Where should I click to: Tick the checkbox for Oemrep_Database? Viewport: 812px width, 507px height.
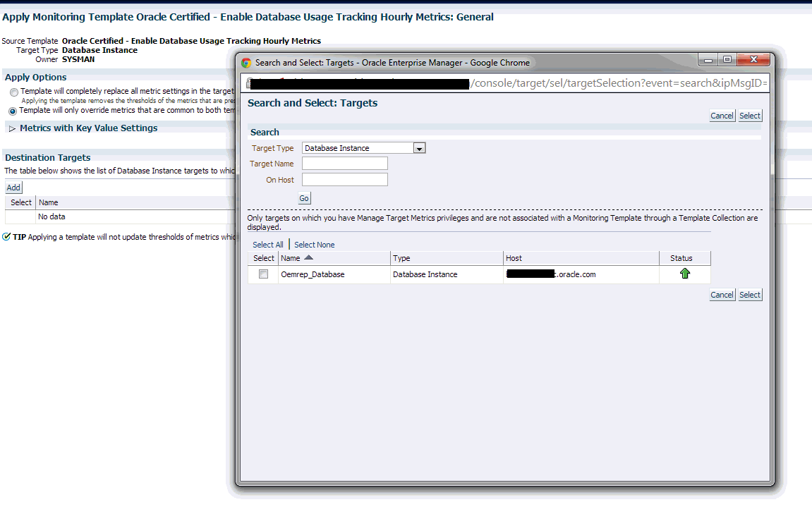tap(264, 274)
